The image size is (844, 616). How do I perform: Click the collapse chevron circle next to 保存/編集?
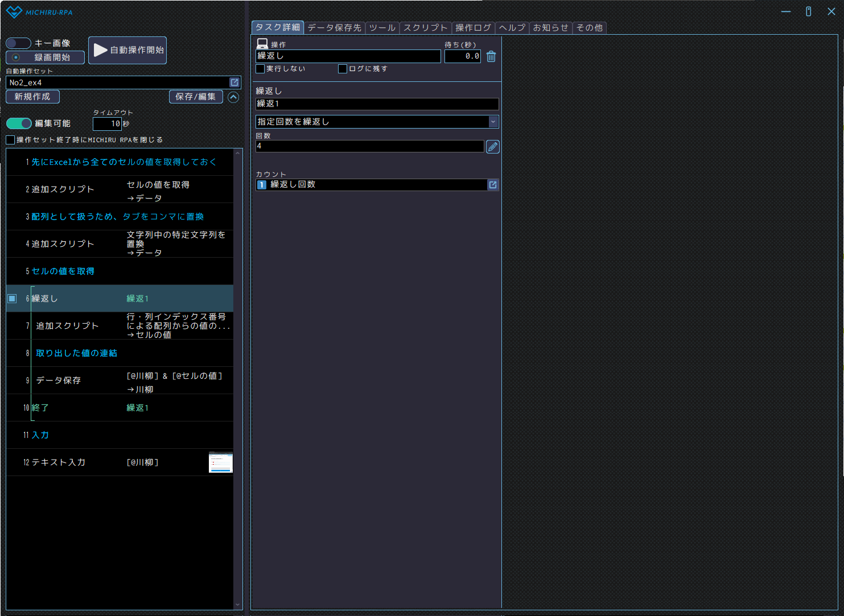pos(233,97)
